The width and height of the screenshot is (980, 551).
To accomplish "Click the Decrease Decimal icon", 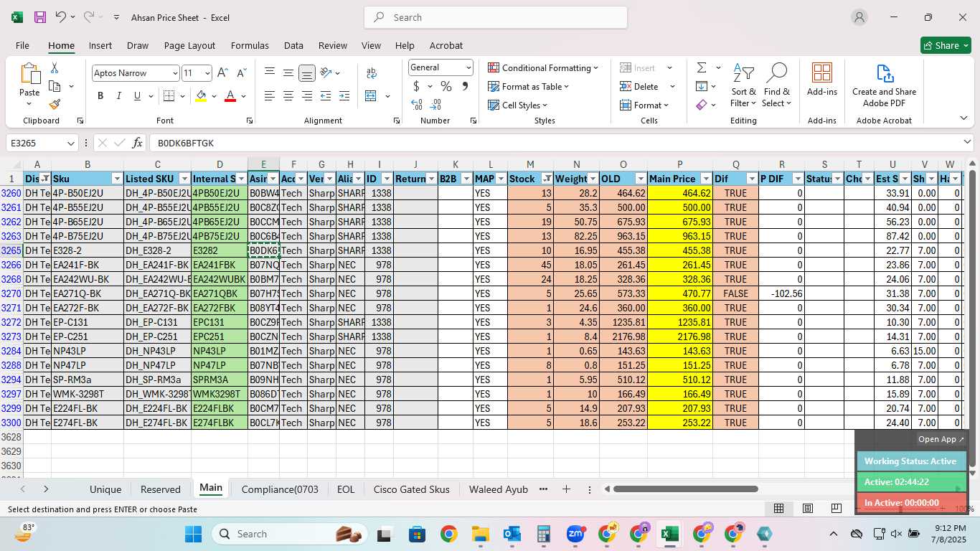I will (435, 105).
